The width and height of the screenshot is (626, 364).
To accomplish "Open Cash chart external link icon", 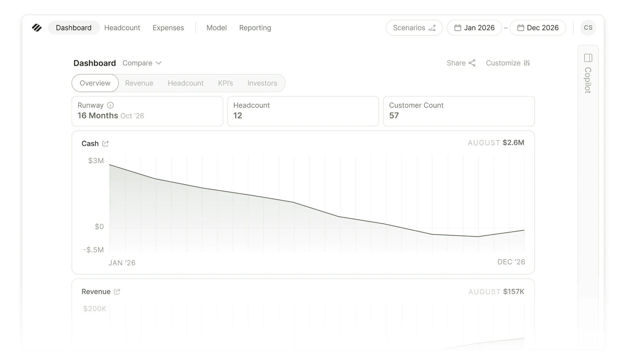I will click(x=105, y=144).
